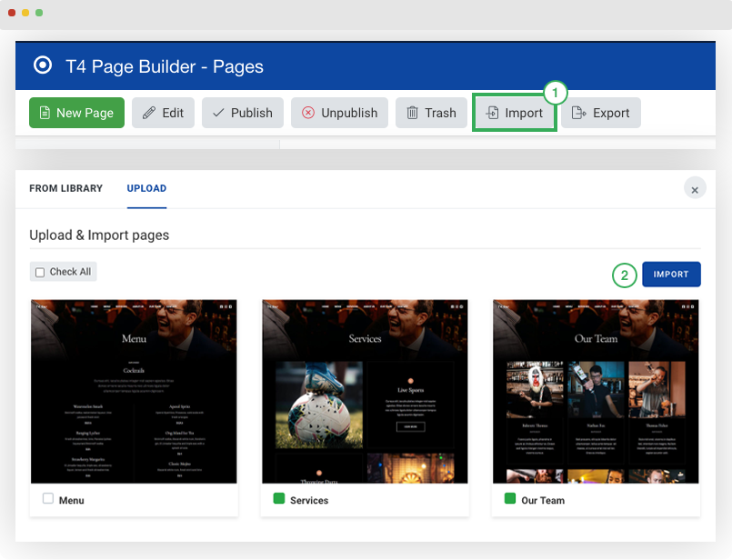The height and width of the screenshot is (560, 732).
Task: Select the Upload tab
Action: coord(146,188)
